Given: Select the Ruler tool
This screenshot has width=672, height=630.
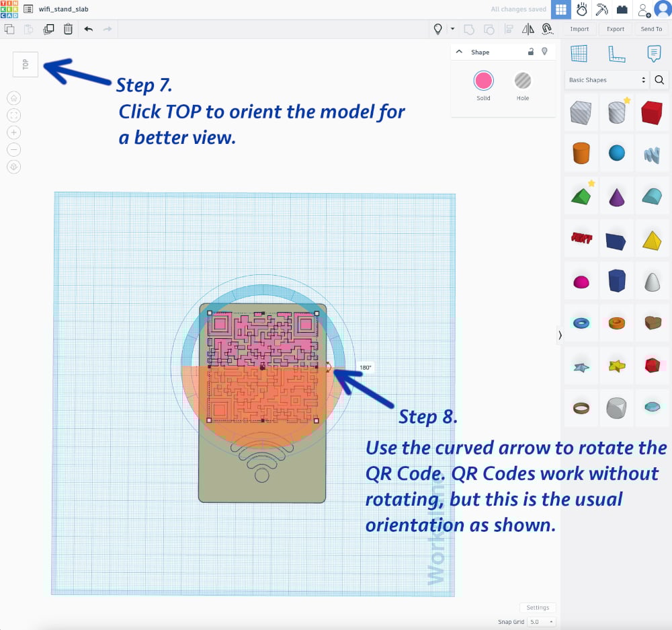Looking at the screenshot, I should pos(616,54).
